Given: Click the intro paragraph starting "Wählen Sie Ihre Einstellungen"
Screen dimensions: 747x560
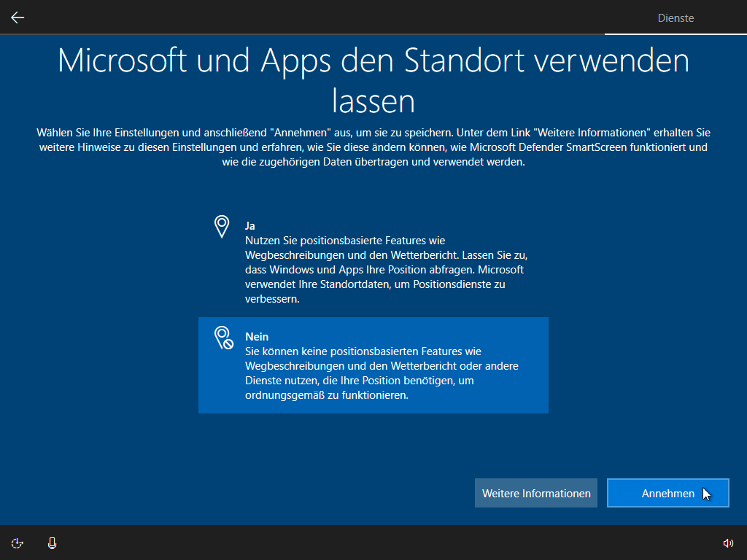Looking at the screenshot, I should (373, 148).
